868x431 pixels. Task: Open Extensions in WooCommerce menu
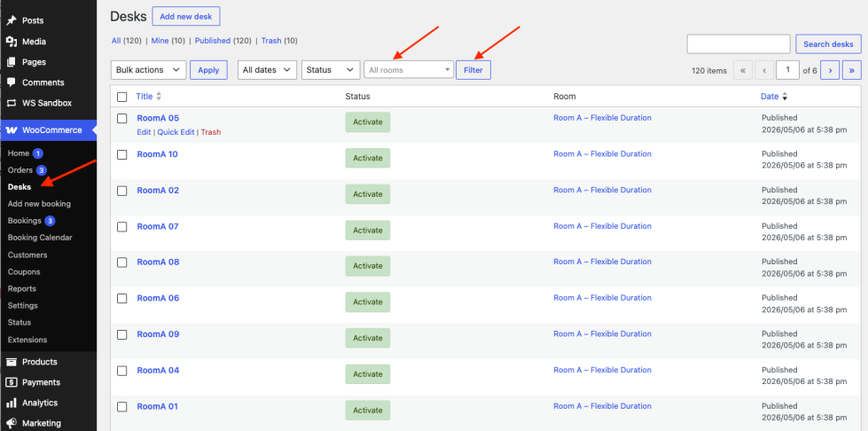[27, 340]
